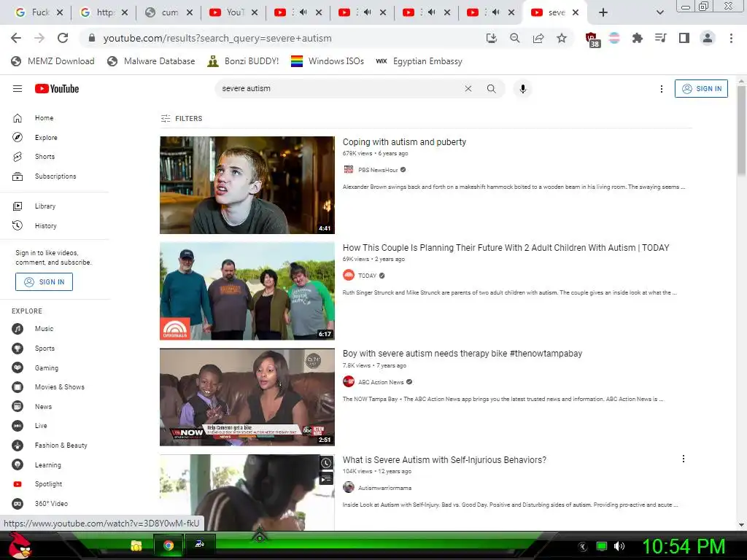Screen dimensions: 747x560
Task: Switch to the 'cum' browser tab
Action: [169, 12]
